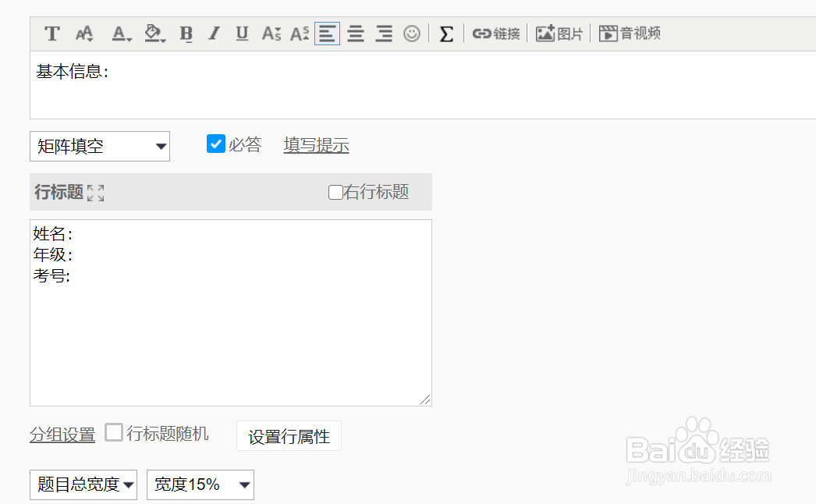
Task: Click the textarea resize handle
Action: pos(426,399)
